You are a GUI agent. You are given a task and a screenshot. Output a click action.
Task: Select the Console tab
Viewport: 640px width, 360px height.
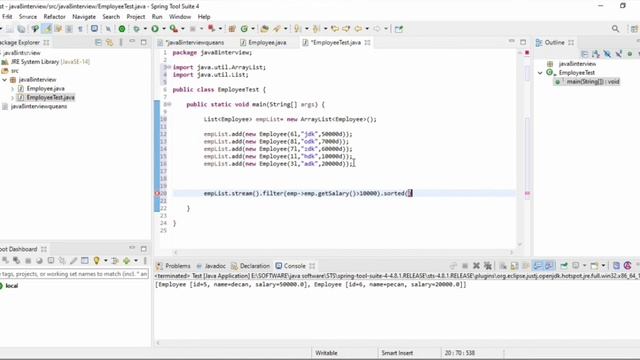(x=291, y=266)
